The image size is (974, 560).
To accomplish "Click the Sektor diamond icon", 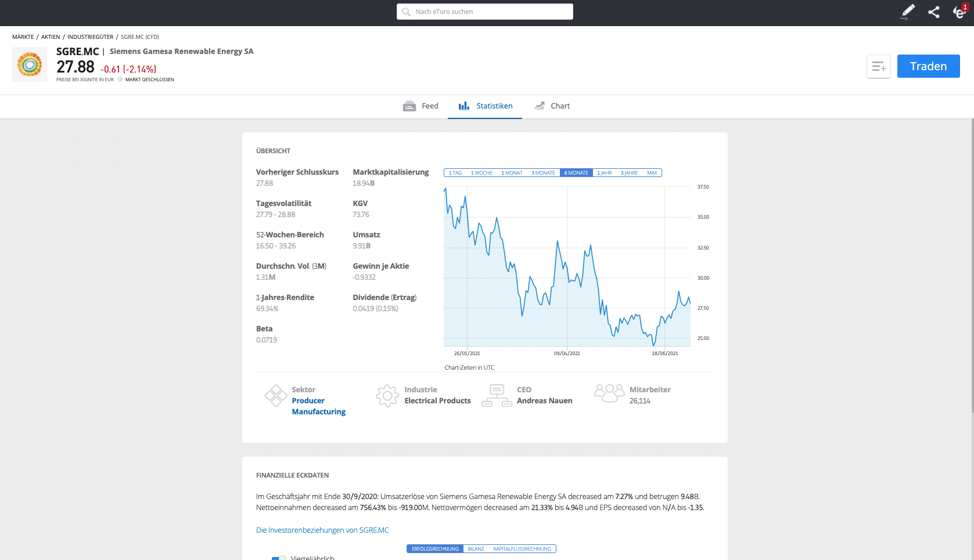I will point(276,396).
